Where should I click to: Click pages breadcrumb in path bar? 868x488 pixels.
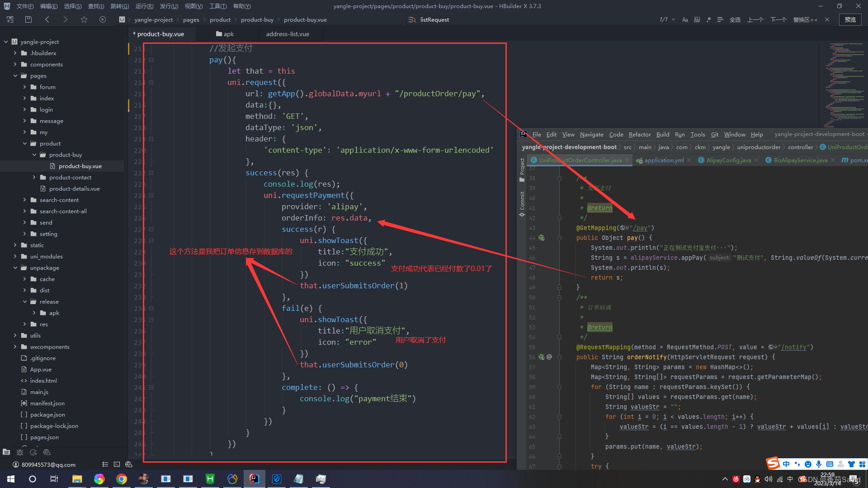(x=191, y=20)
